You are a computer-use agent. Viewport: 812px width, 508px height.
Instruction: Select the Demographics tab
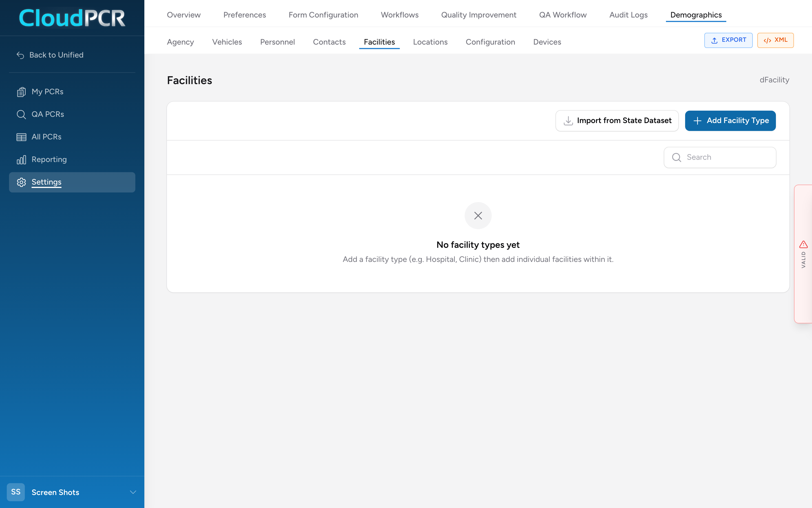tap(696, 15)
